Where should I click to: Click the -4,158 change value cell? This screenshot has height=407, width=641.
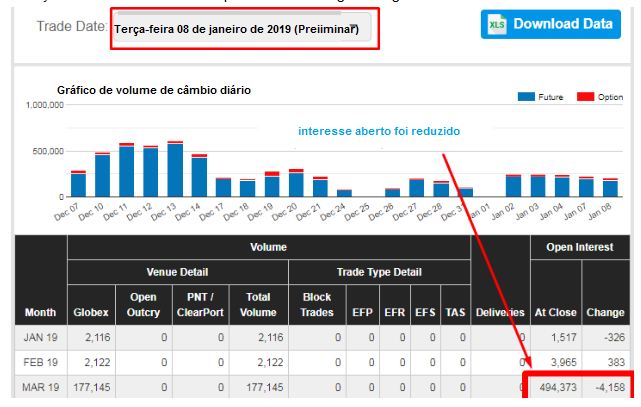click(603, 387)
